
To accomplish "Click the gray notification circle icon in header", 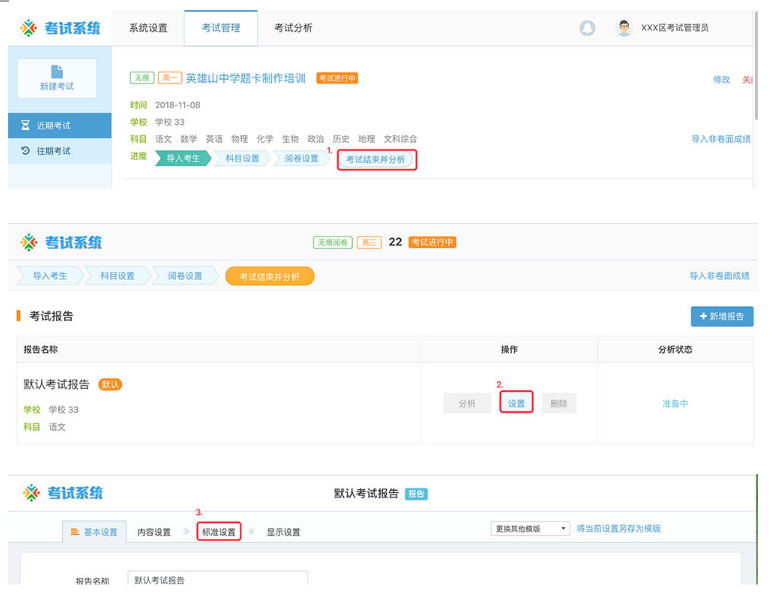I will (587, 28).
